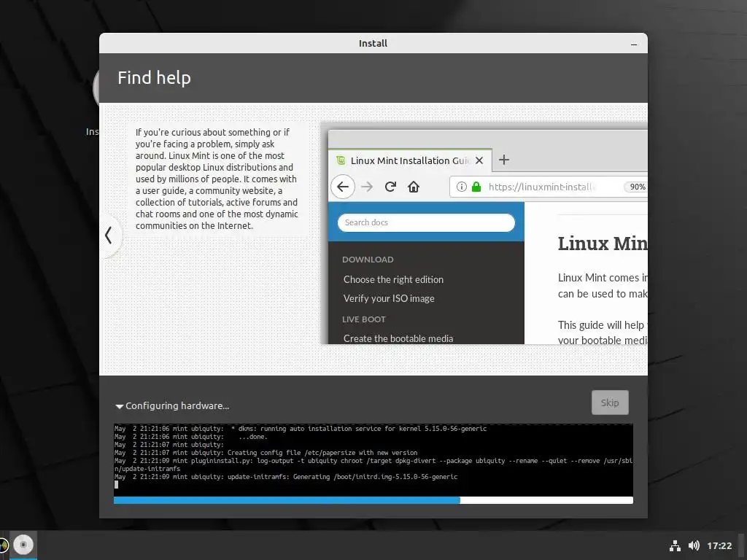The width and height of the screenshot is (747, 560).
Task: Click the browser back arrow in slideshow
Action: pyautogui.click(x=343, y=187)
